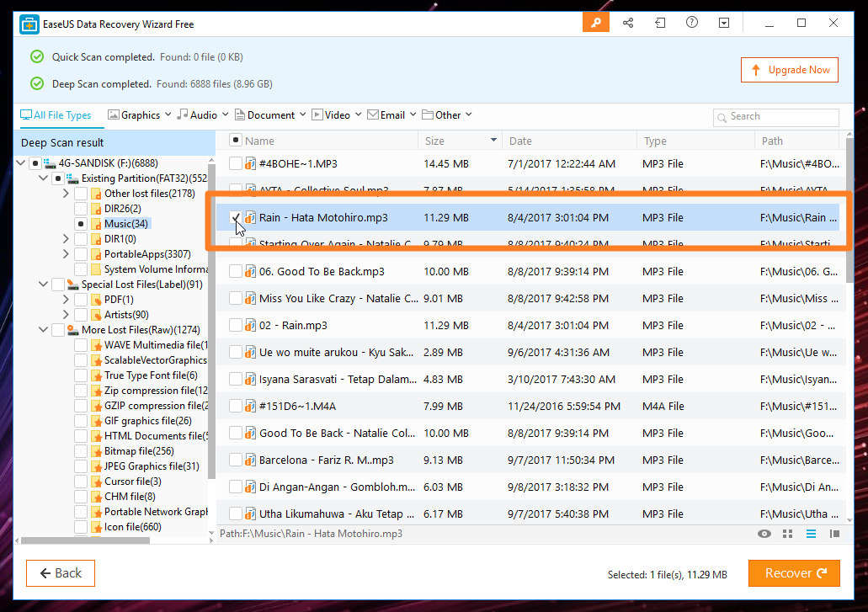The width and height of the screenshot is (868, 612).
Task: Click the preview eye icon
Action: click(764, 534)
